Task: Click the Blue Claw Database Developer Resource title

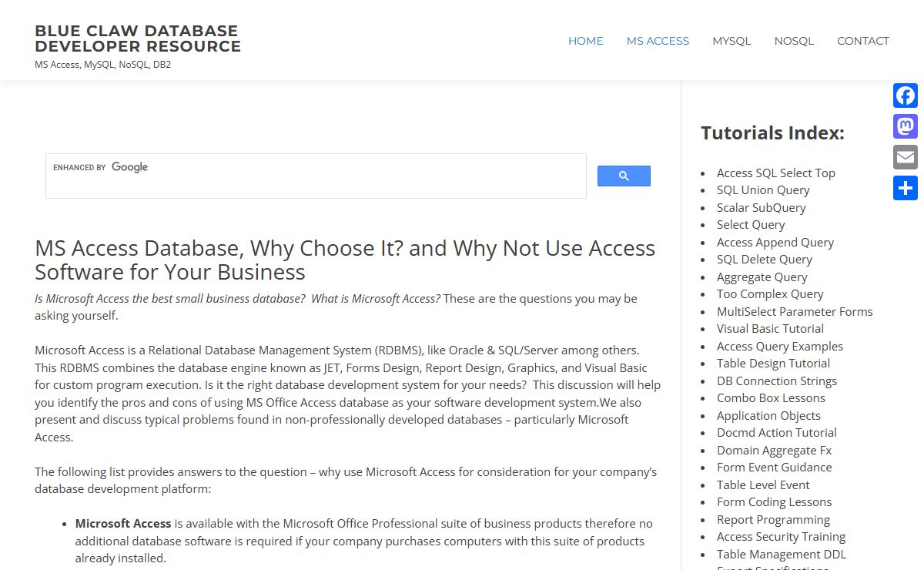Action: coord(138,39)
